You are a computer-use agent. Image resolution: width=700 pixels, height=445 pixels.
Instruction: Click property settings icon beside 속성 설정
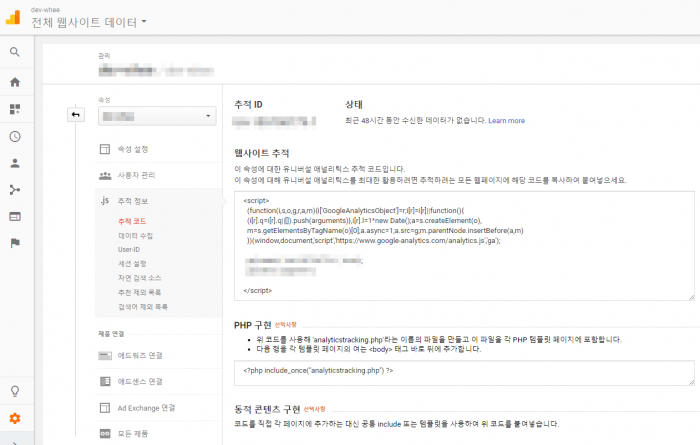pyautogui.click(x=105, y=149)
